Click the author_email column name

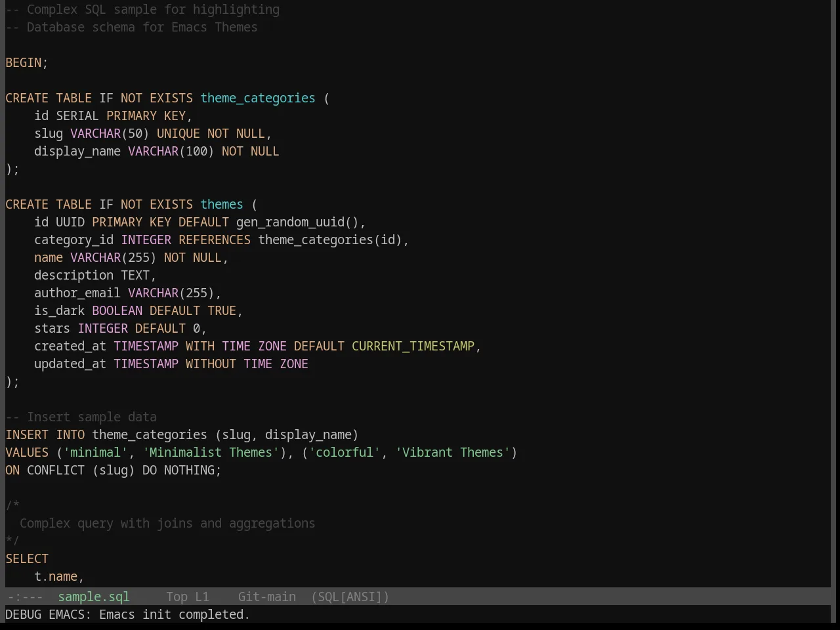[77, 293]
